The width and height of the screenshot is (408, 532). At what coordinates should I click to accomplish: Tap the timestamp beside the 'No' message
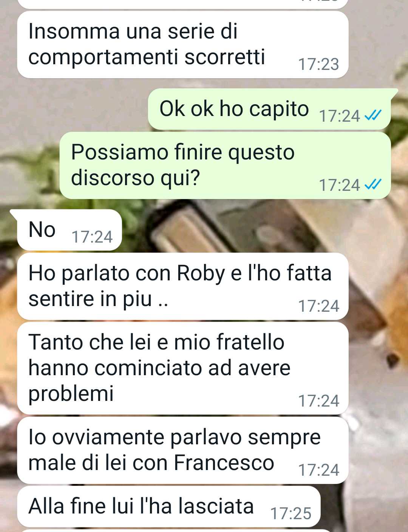[92, 237]
